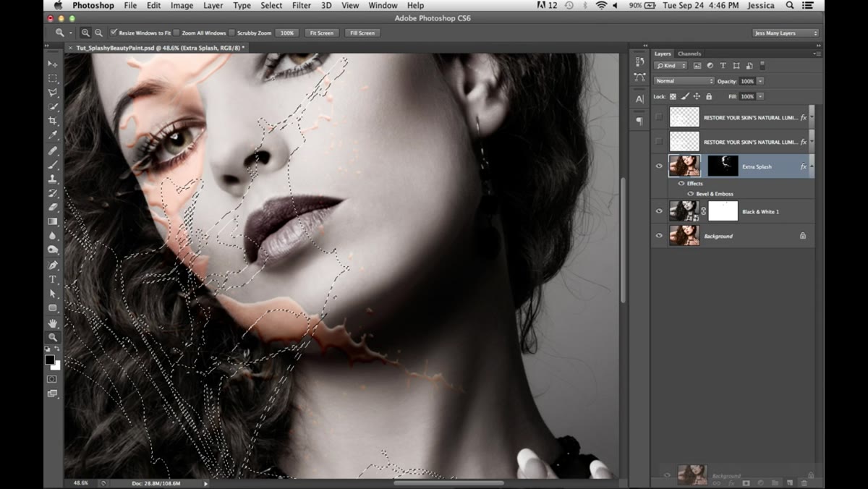Open the Layers panel flyout menu
Viewport: 868px width, 489px height.
tap(816, 54)
